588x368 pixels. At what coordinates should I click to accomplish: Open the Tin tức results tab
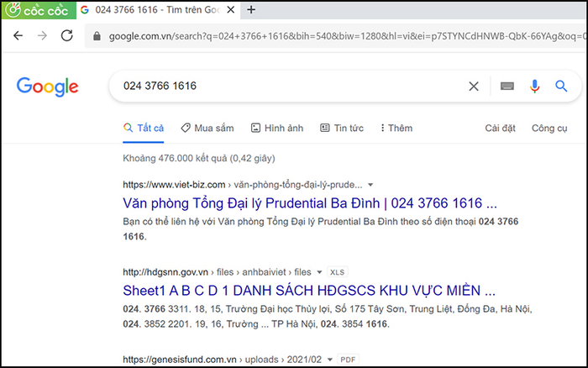coord(342,128)
